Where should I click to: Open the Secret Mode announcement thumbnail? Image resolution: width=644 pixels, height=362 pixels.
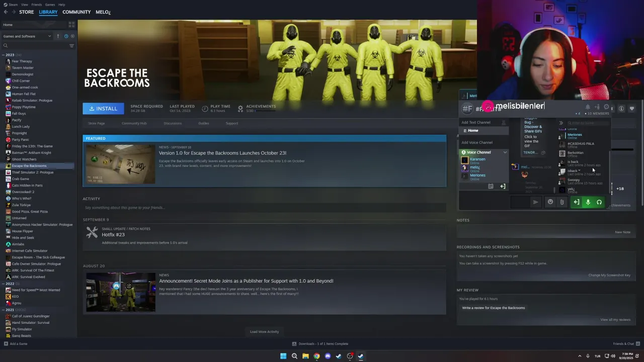(x=120, y=293)
